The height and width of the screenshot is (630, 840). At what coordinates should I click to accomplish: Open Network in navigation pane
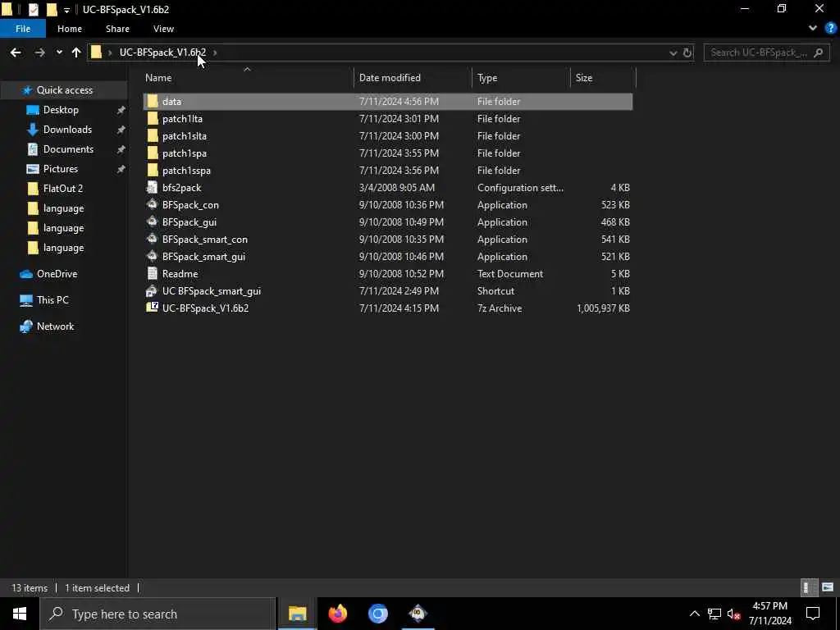point(55,326)
